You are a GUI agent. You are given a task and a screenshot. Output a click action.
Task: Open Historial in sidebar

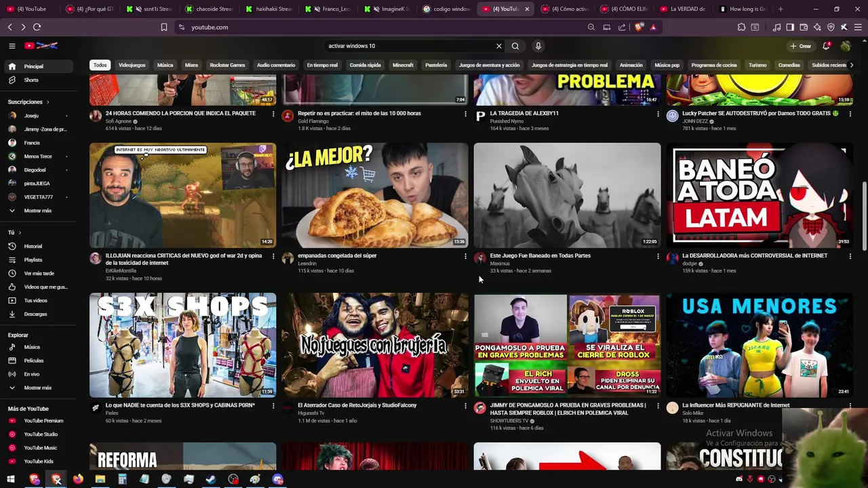click(40, 246)
